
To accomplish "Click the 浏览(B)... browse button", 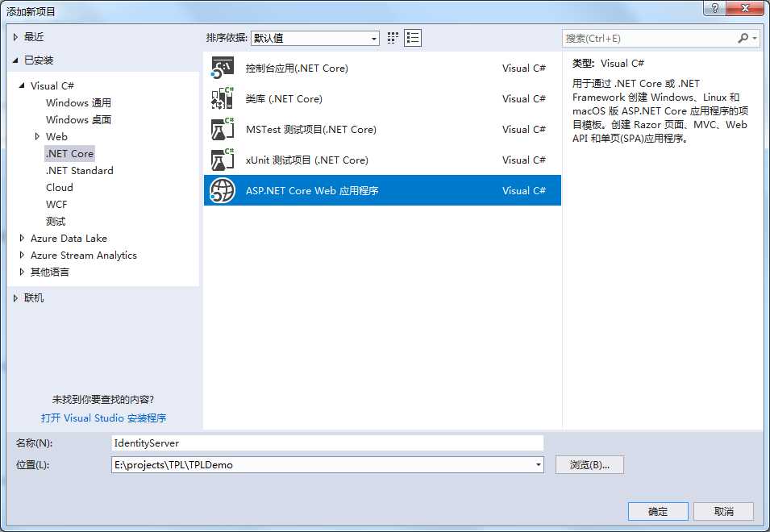I will tap(589, 465).
